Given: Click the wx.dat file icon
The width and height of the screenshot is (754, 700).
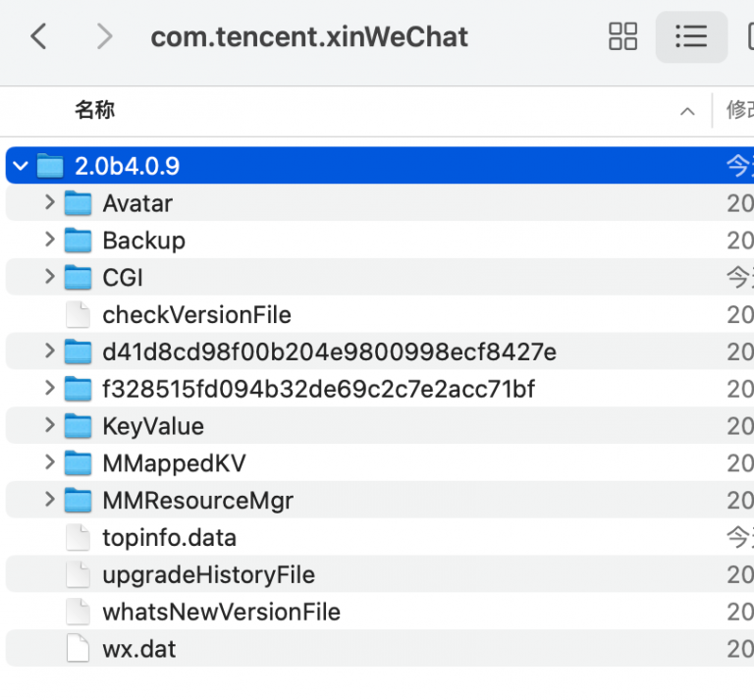Looking at the screenshot, I should click(x=78, y=649).
